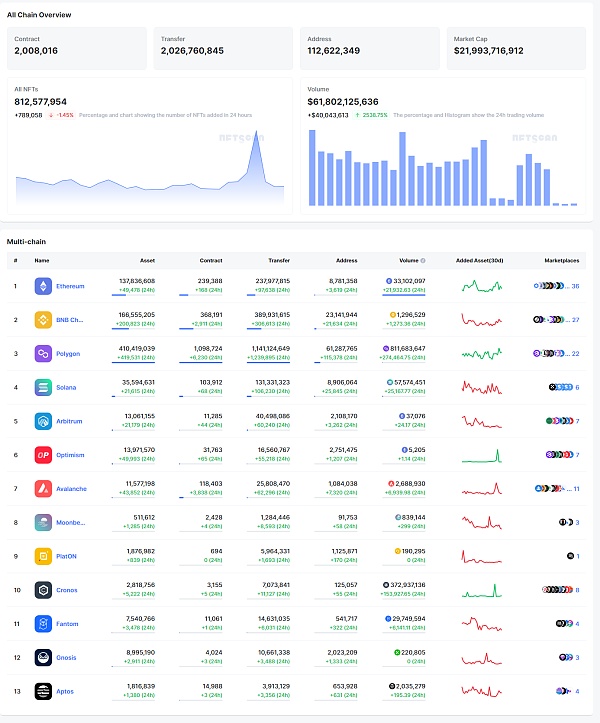The height and width of the screenshot is (723, 600).
Task: Click the BNB Chain logo icon
Action: [43, 320]
